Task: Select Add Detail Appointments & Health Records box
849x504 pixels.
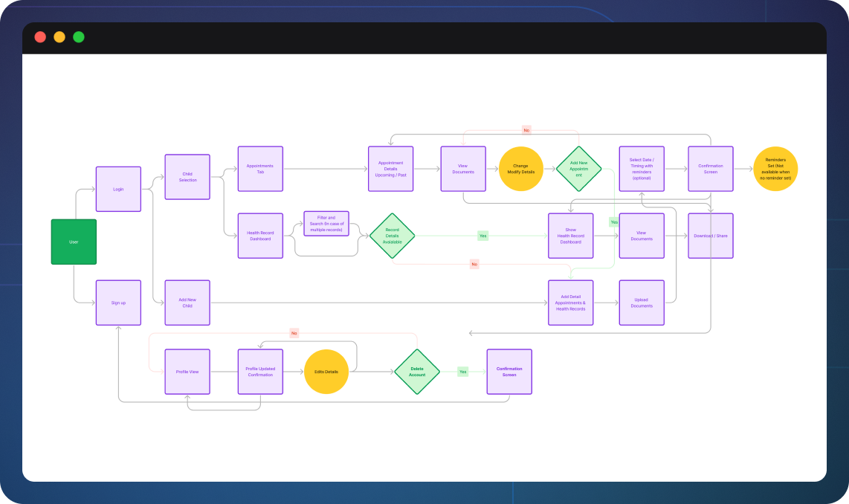Action: 570,303
